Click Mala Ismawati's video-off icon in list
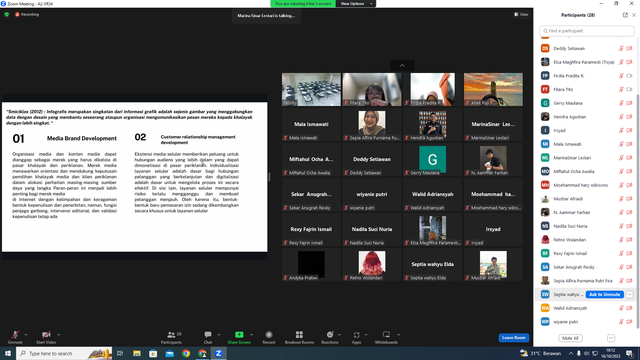 tap(629, 144)
